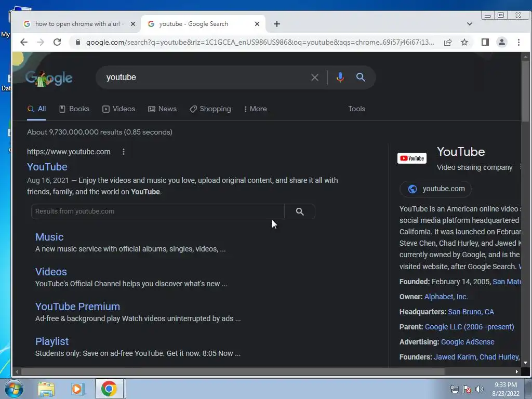This screenshot has width=532, height=399.
Task: Close the 'how to open chrome with a url' tab
Action: click(x=132, y=24)
